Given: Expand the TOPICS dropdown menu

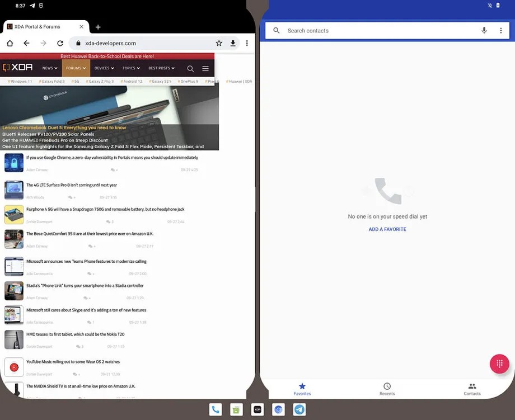Looking at the screenshot, I should click(131, 68).
